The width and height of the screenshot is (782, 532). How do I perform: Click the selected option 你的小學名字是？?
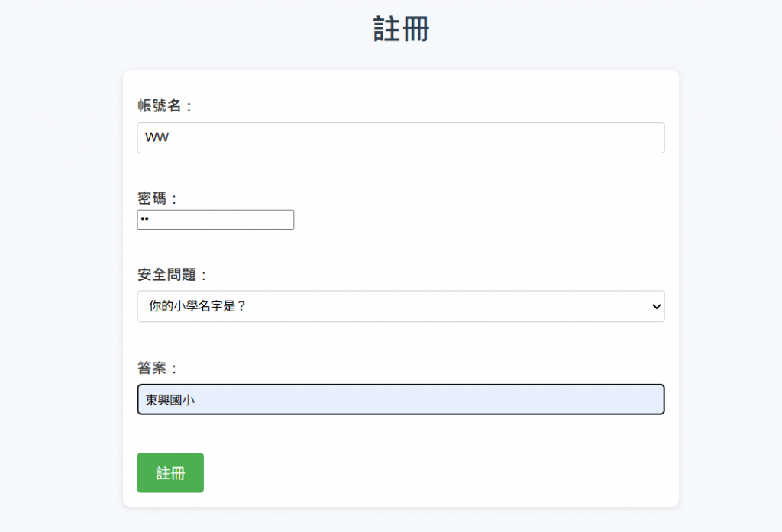pos(198,306)
